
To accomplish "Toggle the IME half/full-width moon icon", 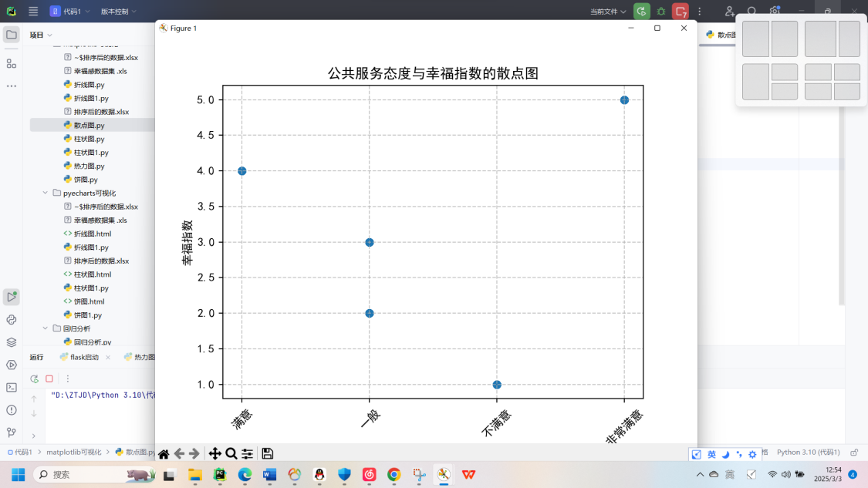I will (x=725, y=454).
